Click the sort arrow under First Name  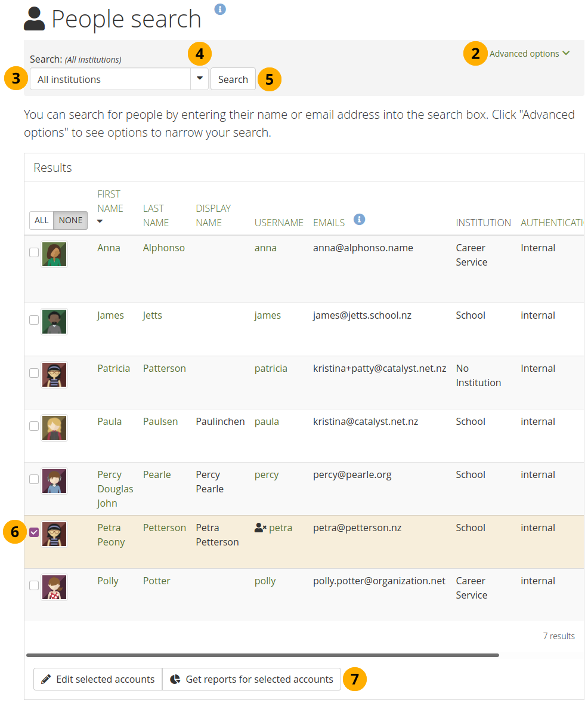tap(100, 221)
